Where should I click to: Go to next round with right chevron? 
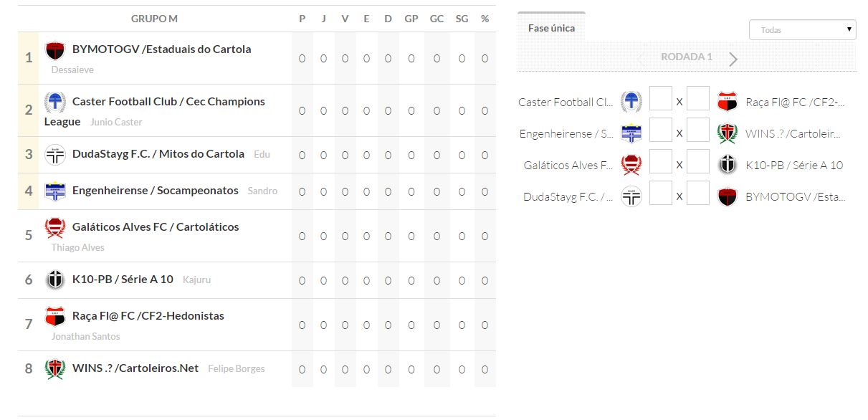point(733,59)
